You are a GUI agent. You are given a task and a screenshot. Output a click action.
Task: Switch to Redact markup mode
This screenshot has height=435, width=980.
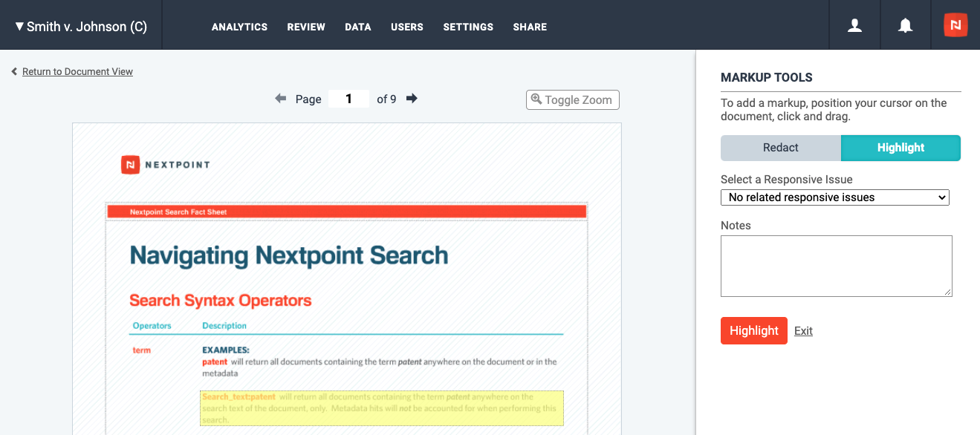tap(781, 148)
